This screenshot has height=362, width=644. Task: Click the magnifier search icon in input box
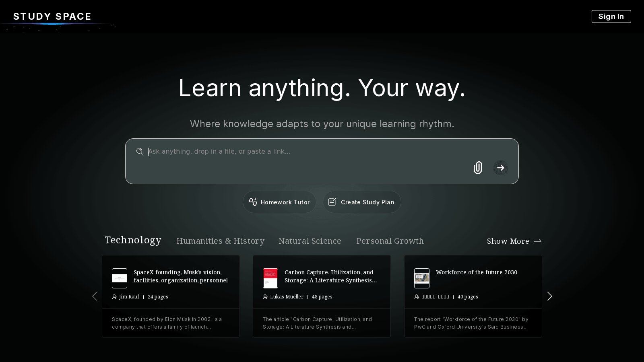(x=140, y=152)
